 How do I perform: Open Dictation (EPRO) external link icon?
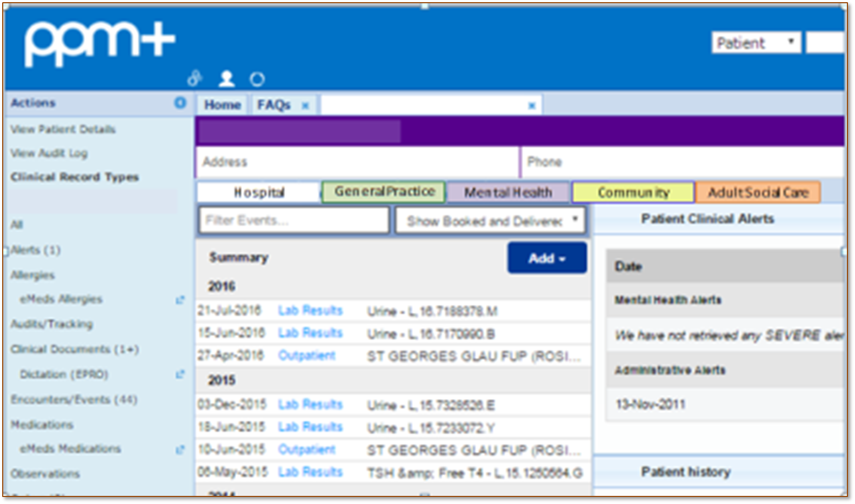click(180, 374)
